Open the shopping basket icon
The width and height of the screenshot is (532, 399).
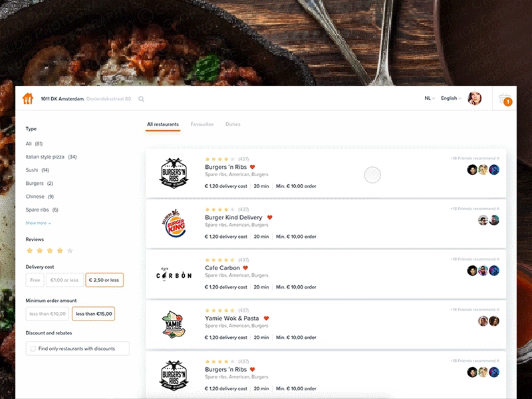[505, 99]
